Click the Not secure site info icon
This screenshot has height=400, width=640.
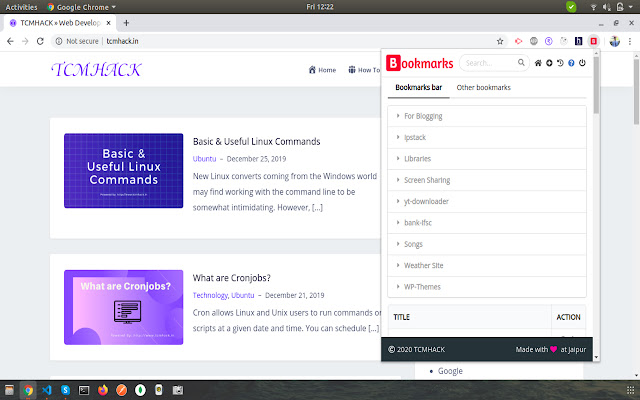[x=59, y=41]
